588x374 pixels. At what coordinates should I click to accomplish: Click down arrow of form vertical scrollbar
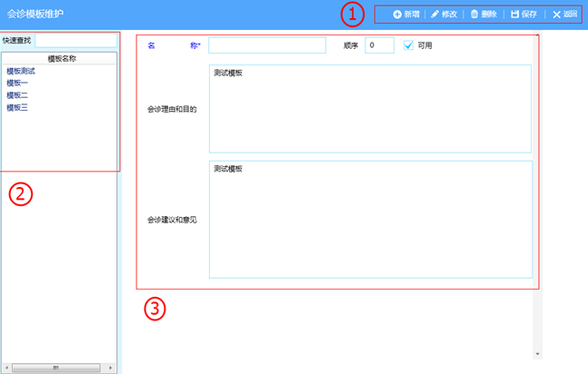[x=537, y=354]
